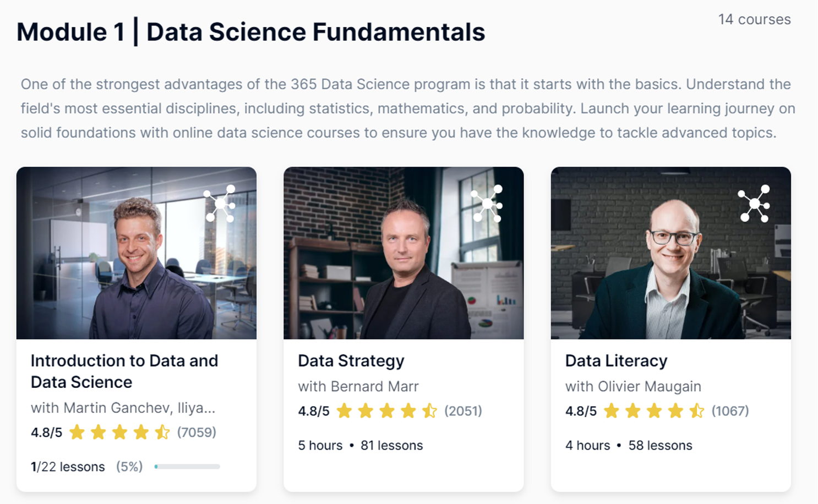Click star rating of Introduction to Data course

[x=119, y=432]
